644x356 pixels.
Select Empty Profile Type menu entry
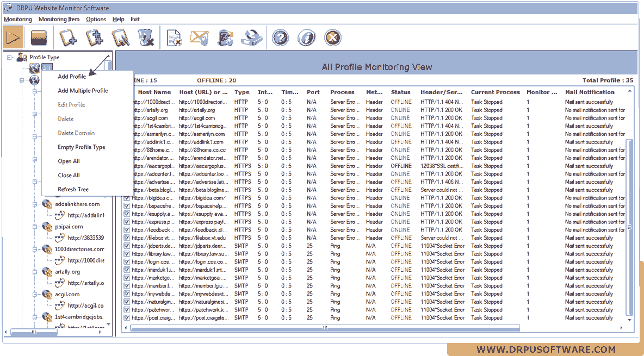[82, 147]
